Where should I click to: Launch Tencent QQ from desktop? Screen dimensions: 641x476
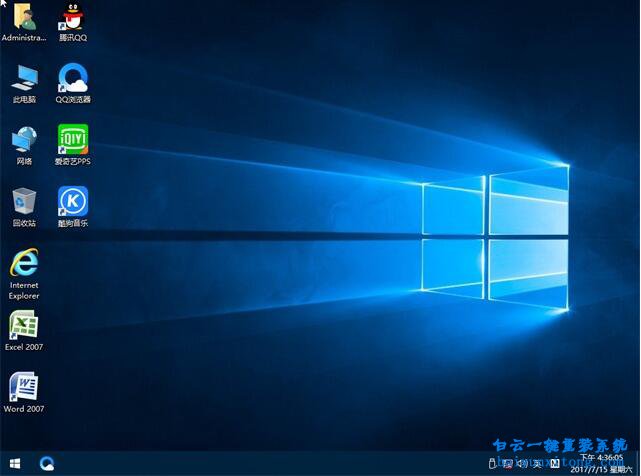(72, 18)
